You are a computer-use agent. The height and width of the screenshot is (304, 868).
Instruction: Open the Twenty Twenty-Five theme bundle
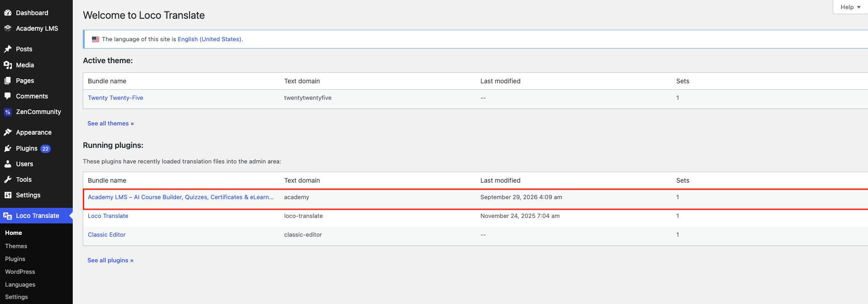(x=116, y=98)
